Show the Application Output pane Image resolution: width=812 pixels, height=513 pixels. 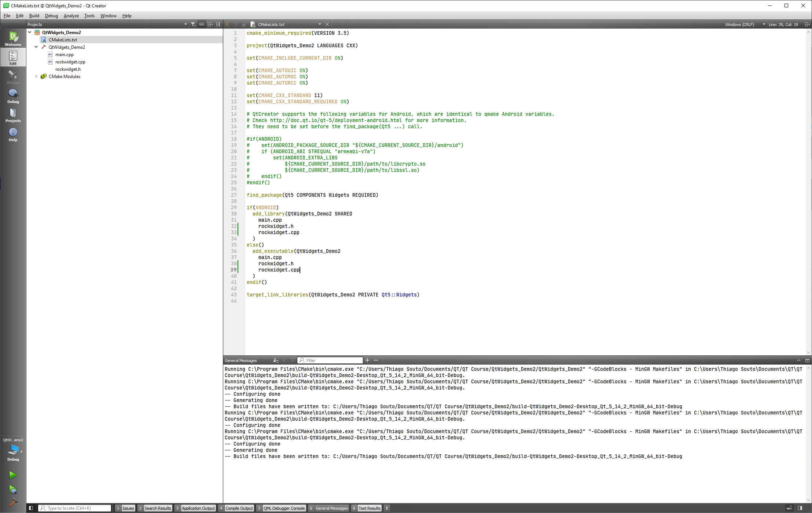[195, 508]
